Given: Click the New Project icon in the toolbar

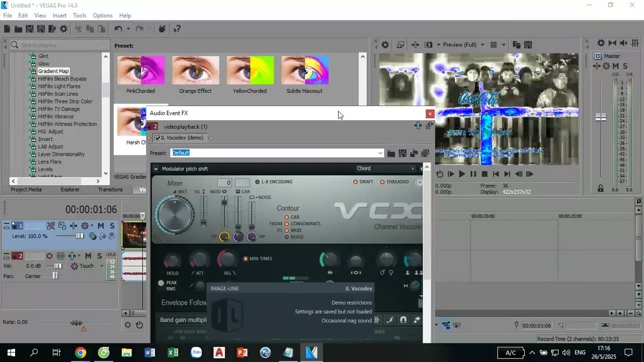Looking at the screenshot, I should point(7,29).
